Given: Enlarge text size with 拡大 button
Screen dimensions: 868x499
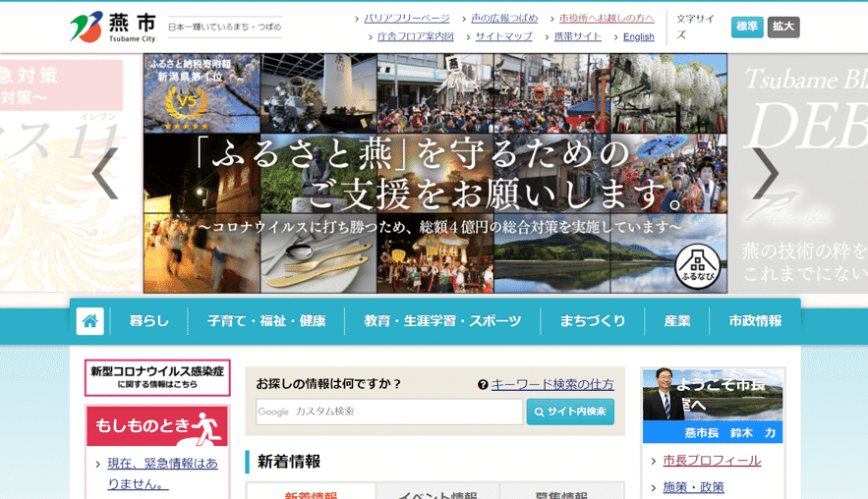Looking at the screenshot, I should coord(783,27).
